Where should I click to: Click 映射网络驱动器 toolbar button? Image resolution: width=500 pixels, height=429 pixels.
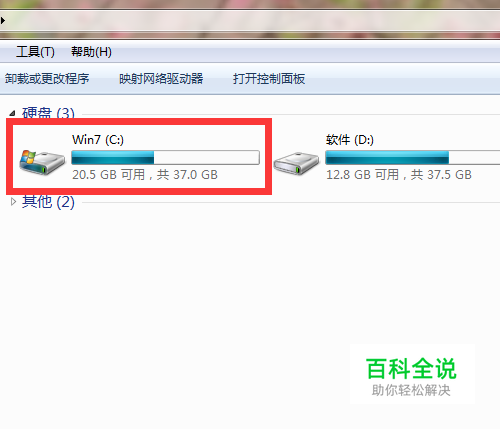tap(161, 79)
